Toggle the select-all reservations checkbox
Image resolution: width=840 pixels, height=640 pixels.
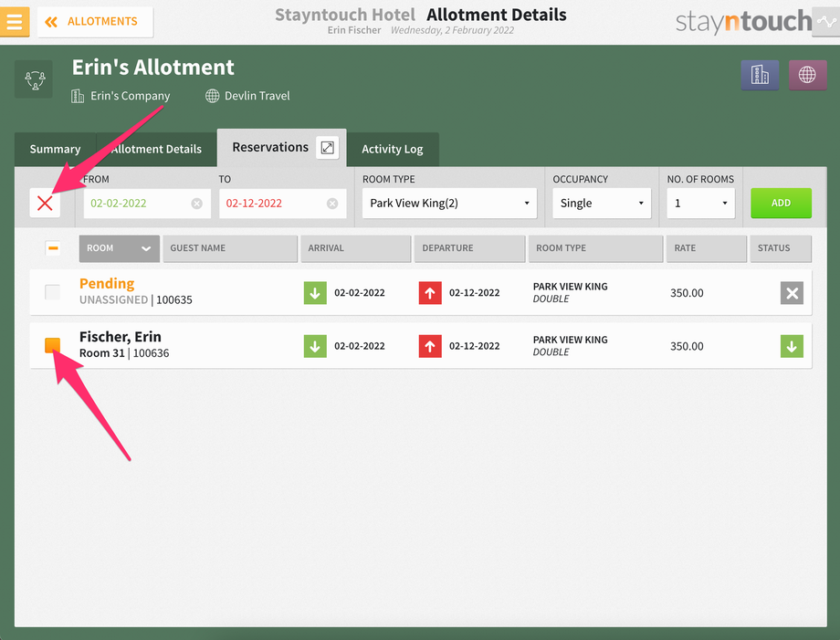point(53,248)
